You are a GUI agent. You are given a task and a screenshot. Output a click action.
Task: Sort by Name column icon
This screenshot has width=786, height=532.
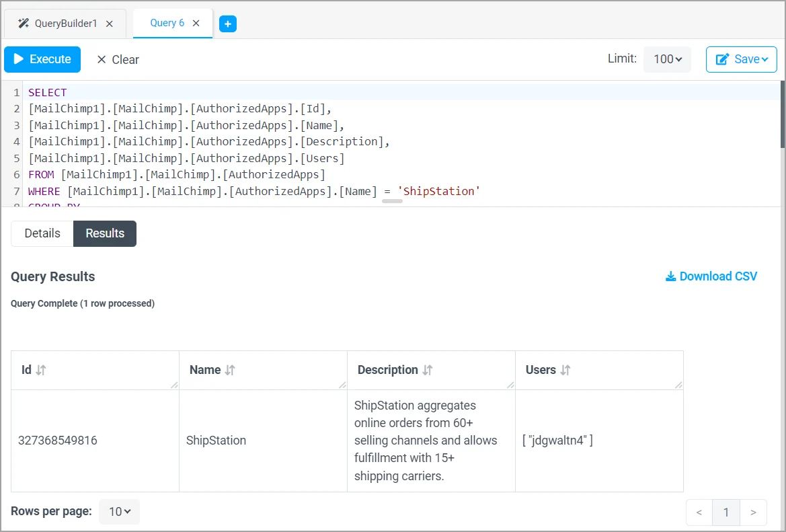(x=229, y=370)
